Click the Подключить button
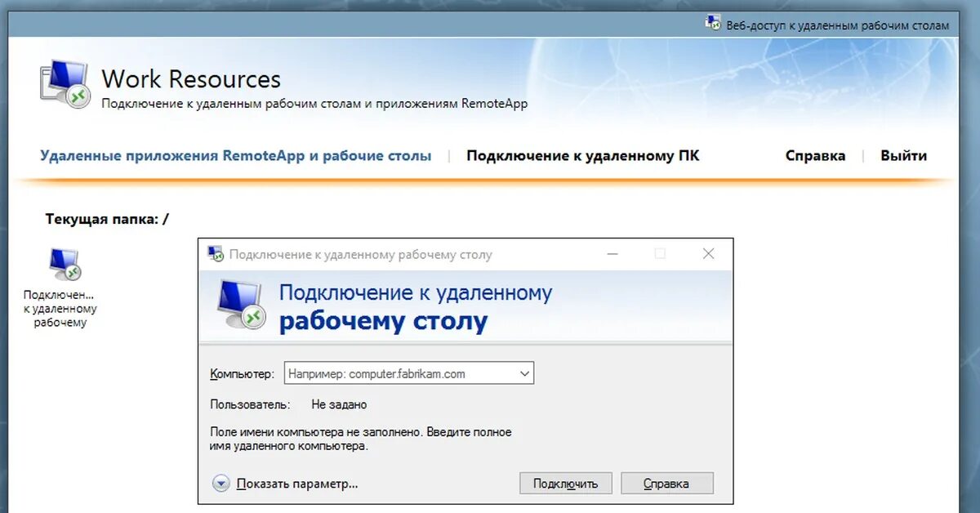Image resolution: width=980 pixels, height=513 pixels. tap(565, 484)
